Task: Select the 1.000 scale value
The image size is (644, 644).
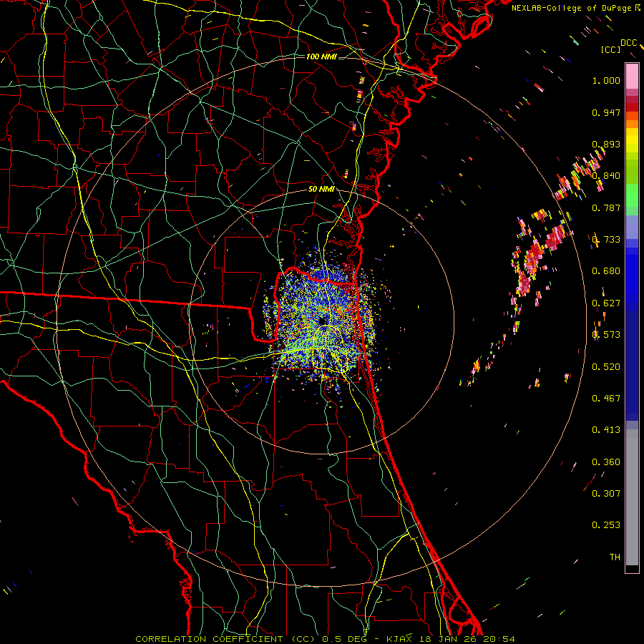Action: [x=606, y=80]
